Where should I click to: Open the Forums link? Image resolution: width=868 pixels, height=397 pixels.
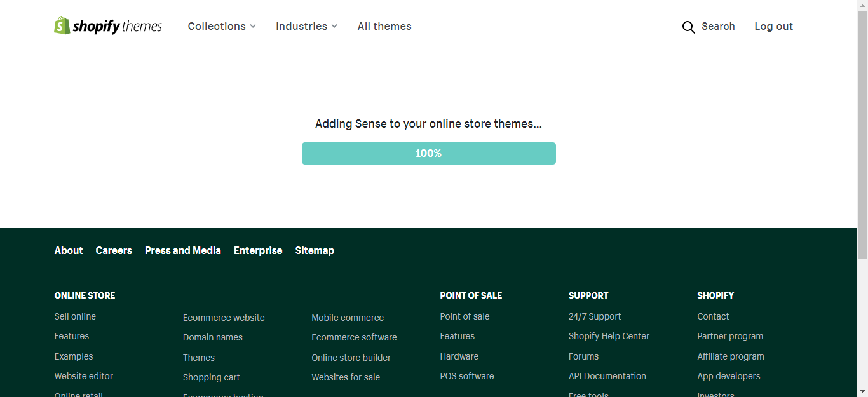[584, 356]
